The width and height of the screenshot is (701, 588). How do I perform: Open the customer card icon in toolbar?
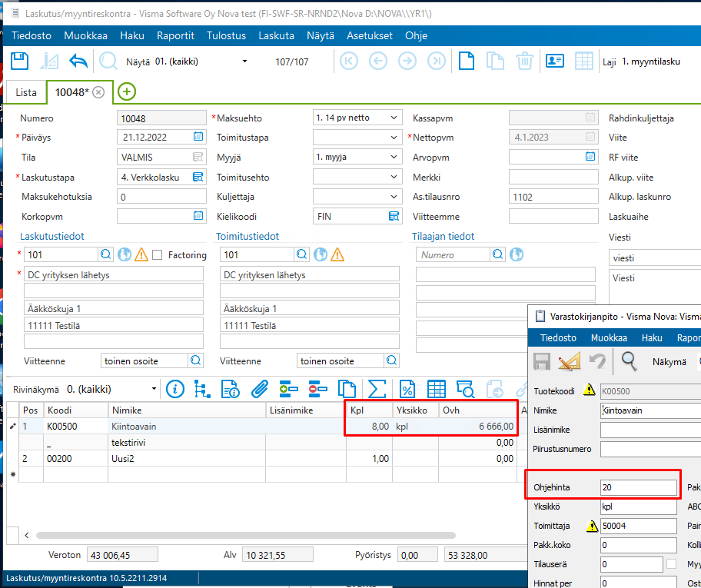point(555,61)
